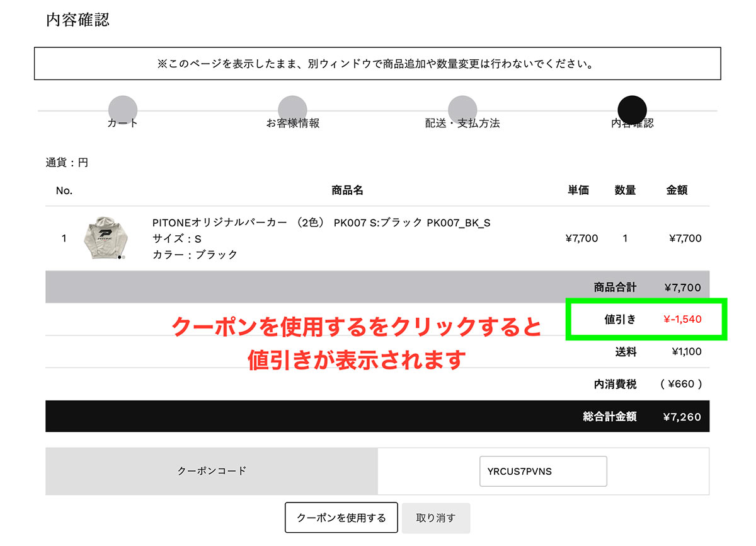
Task: Click the 値引き label
Action: click(620, 320)
